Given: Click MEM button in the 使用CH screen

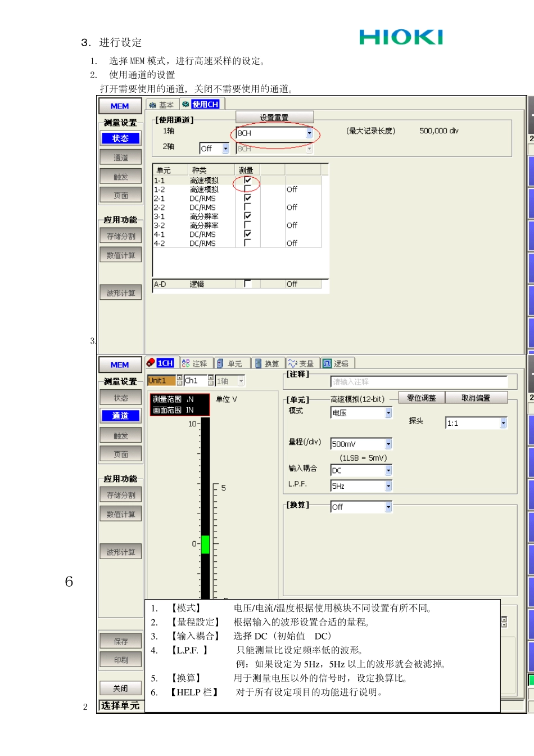Looking at the screenshot, I should click(120, 106).
